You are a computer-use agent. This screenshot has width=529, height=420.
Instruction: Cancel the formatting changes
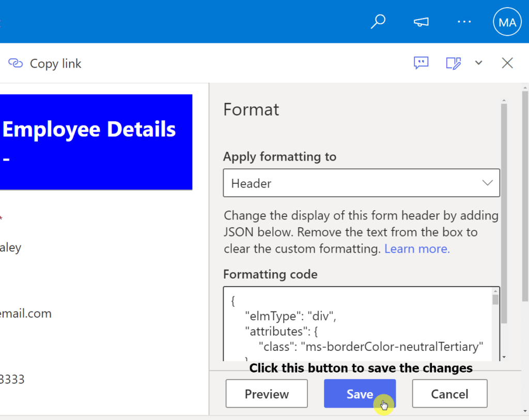coord(449,394)
